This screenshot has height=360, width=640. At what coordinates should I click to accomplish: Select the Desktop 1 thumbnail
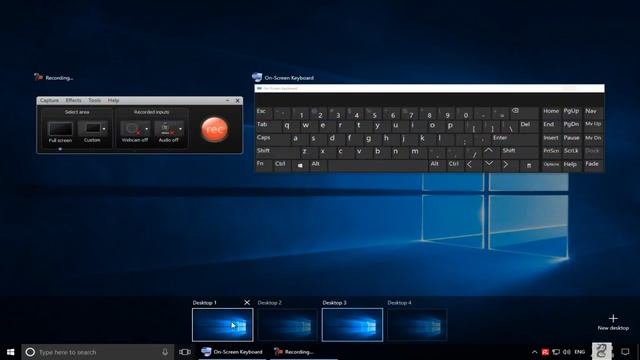(222, 325)
